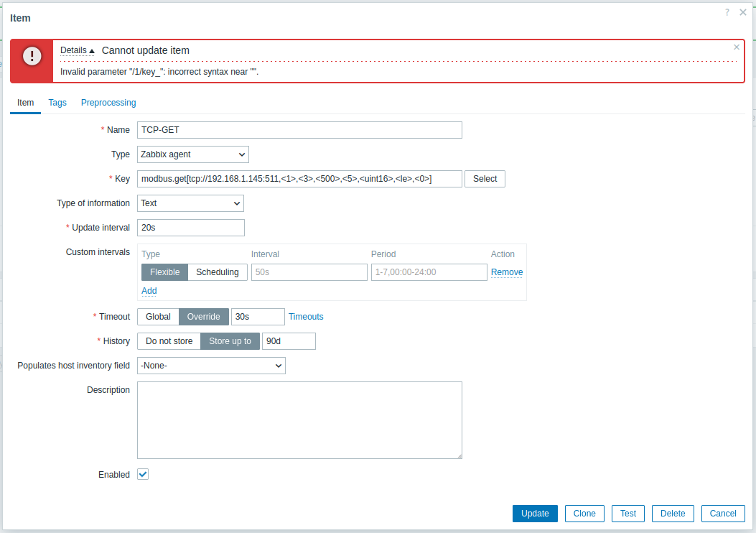The height and width of the screenshot is (533, 756).
Task: Click the help question mark icon
Action: pyautogui.click(x=727, y=12)
